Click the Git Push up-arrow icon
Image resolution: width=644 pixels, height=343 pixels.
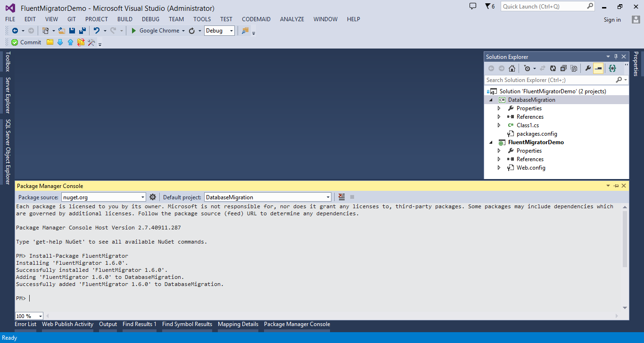point(70,42)
